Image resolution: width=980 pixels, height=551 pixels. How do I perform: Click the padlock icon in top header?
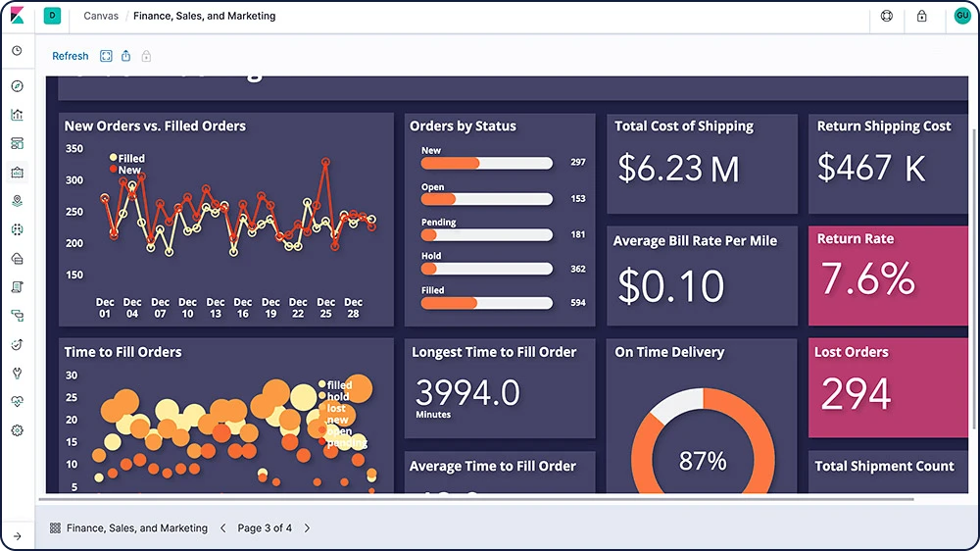tap(922, 17)
